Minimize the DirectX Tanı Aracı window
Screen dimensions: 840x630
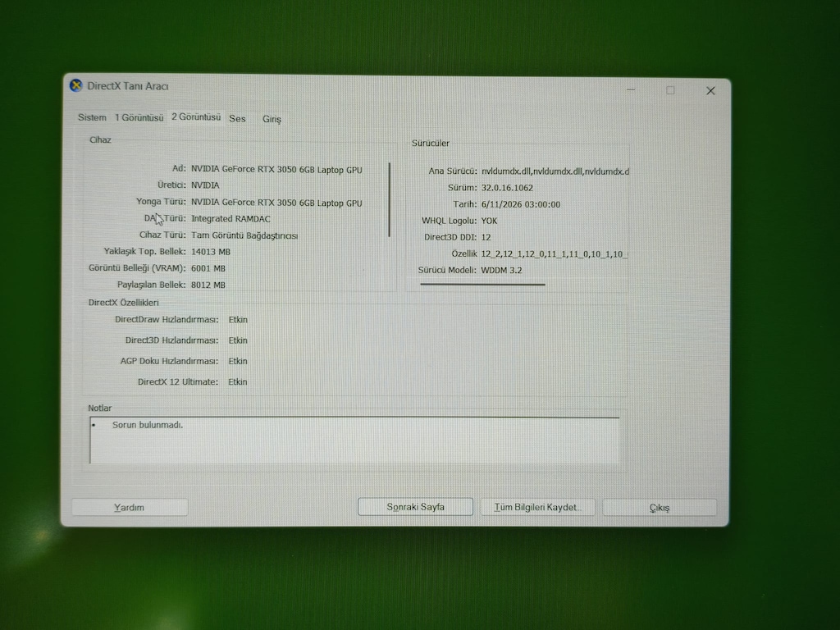click(631, 90)
